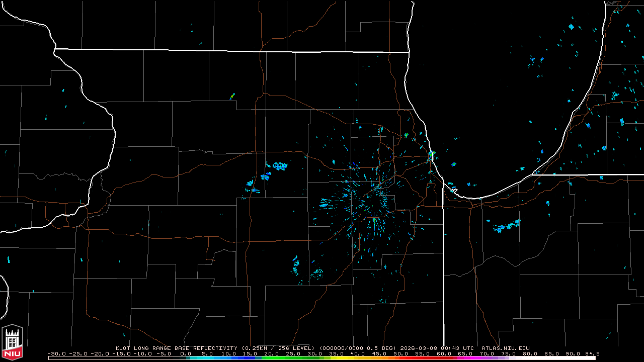This screenshot has height=362, width=644.
Task: Click the 50.0 label on the reflectivity scale
Action: pos(401,353)
